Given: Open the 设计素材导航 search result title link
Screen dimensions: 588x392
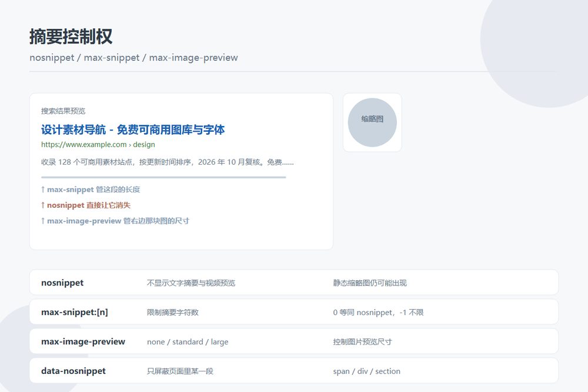Looking at the screenshot, I should pos(133,130).
